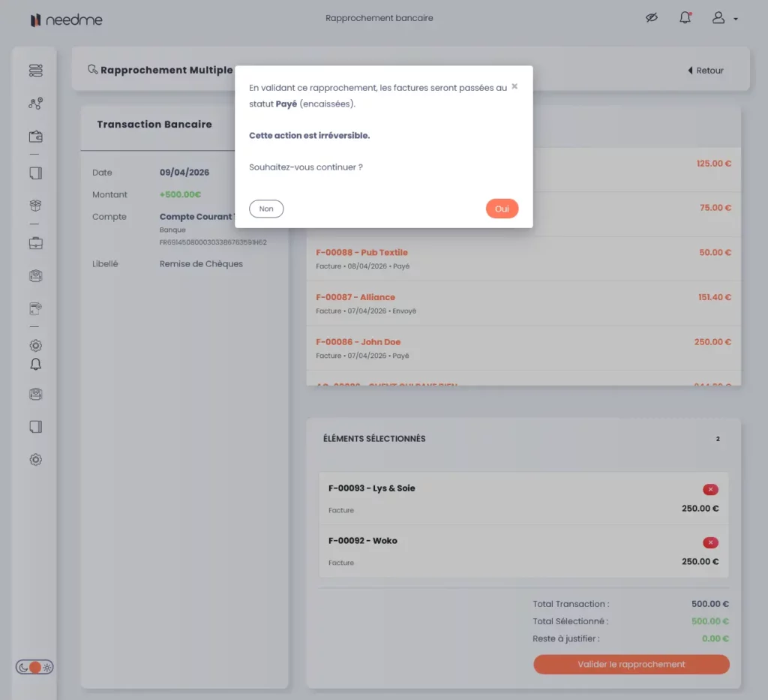Image resolution: width=768 pixels, height=700 pixels.
Task: Expand the user account dropdown menu
Action: tap(724, 18)
